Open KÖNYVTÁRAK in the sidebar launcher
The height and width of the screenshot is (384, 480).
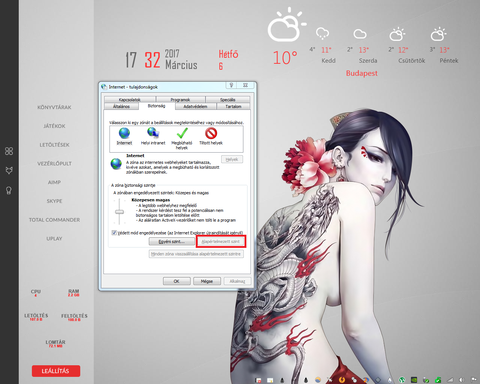pyautogui.click(x=54, y=107)
